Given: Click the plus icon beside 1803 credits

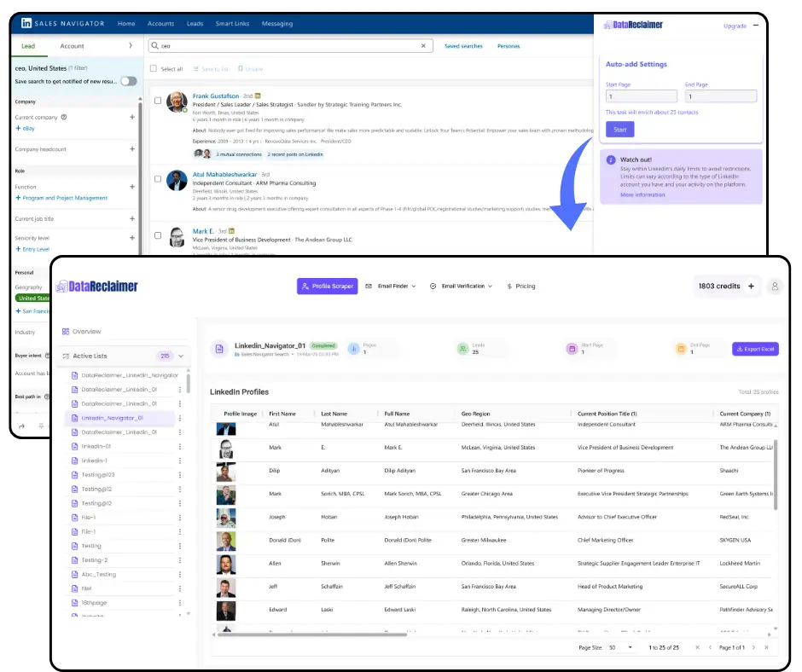Looking at the screenshot, I should point(751,287).
